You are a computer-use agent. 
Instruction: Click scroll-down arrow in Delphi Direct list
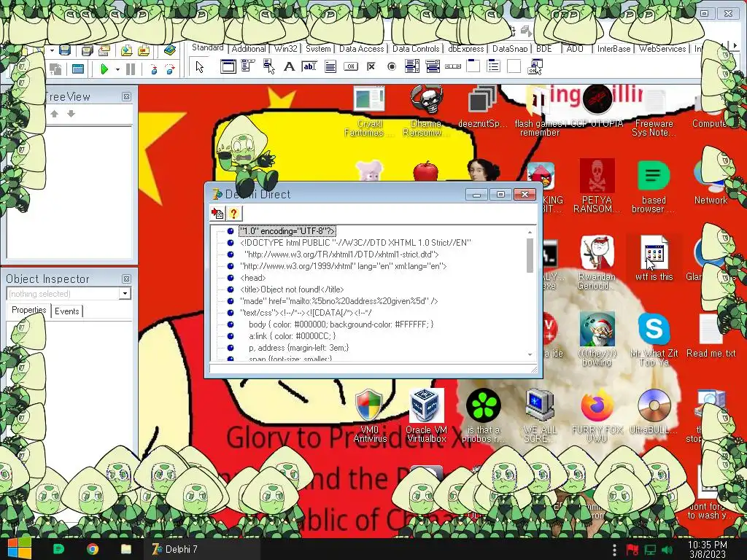(530, 355)
